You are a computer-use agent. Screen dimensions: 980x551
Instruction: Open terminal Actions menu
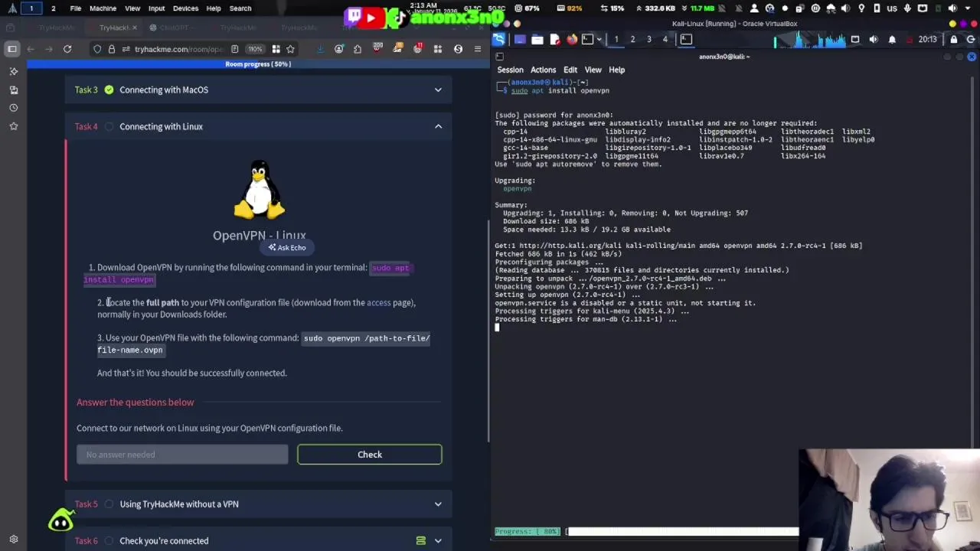543,70
